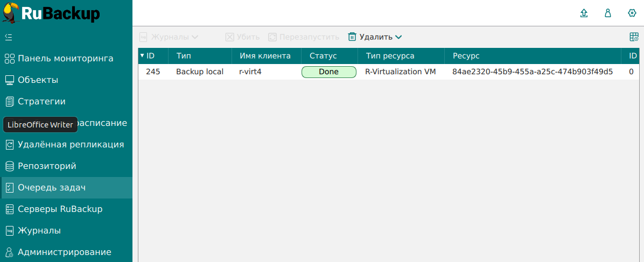The width and height of the screenshot is (644, 262).
Task: Open the user profile icon
Action: coord(608,13)
